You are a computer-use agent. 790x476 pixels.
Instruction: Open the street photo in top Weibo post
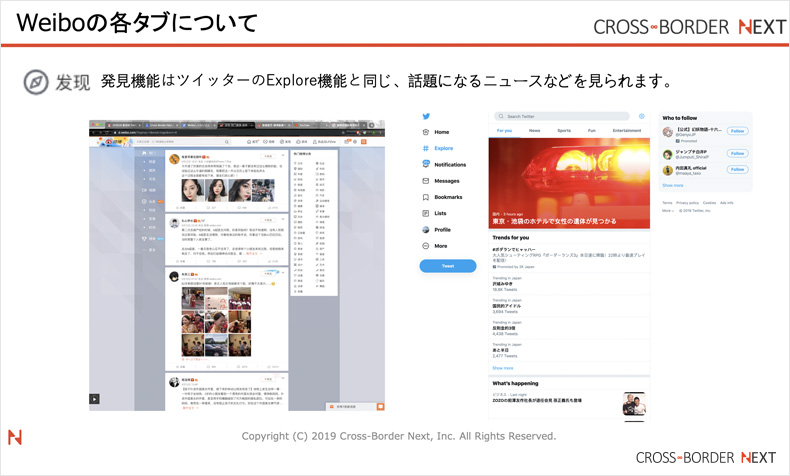click(x=263, y=190)
